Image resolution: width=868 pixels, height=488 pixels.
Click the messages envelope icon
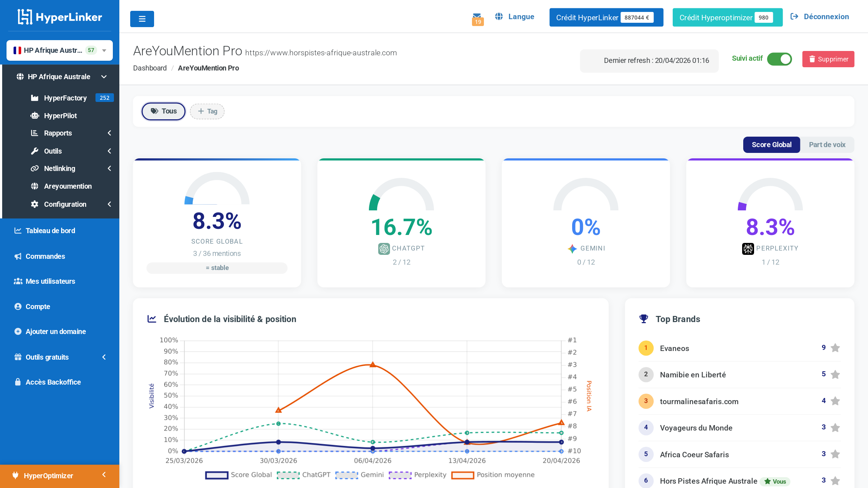click(477, 16)
